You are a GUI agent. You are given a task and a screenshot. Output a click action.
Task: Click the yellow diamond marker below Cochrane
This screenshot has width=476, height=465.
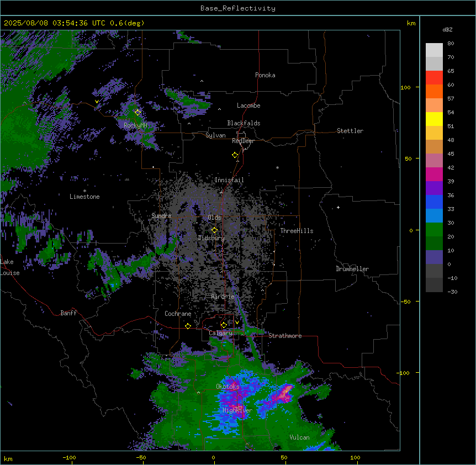tap(188, 326)
